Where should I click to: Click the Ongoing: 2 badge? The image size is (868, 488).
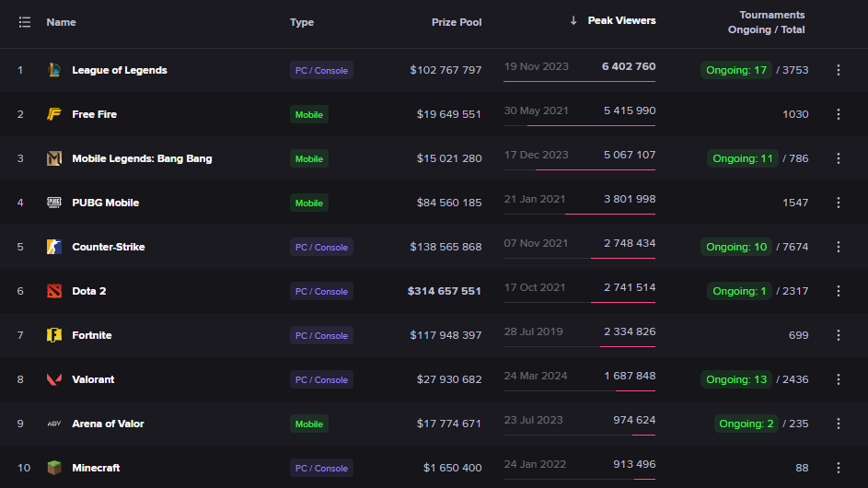(746, 424)
